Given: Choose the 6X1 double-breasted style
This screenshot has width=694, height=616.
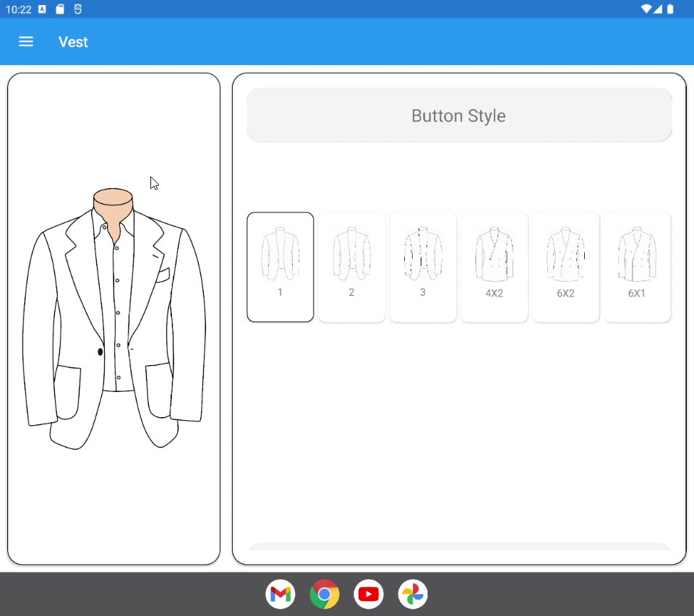Looking at the screenshot, I should coord(637,266).
